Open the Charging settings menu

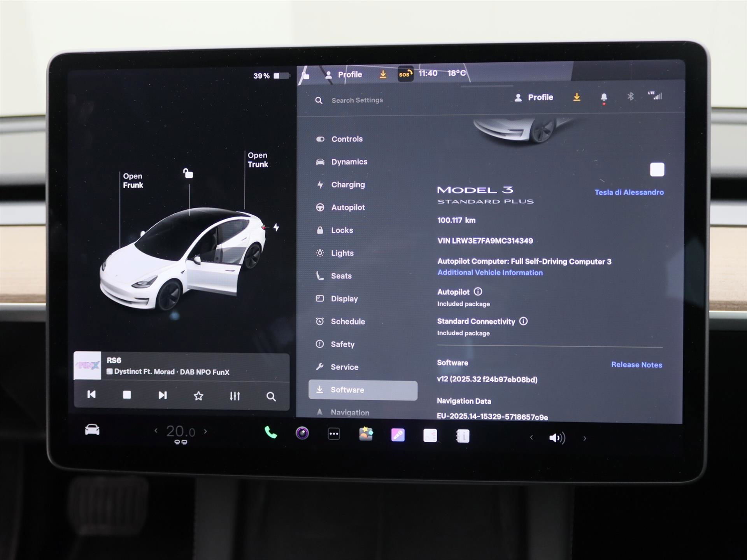tap(347, 185)
